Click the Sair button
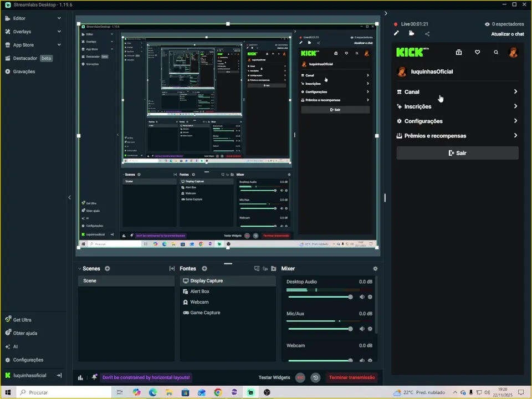The width and height of the screenshot is (532, 399). pos(457,153)
